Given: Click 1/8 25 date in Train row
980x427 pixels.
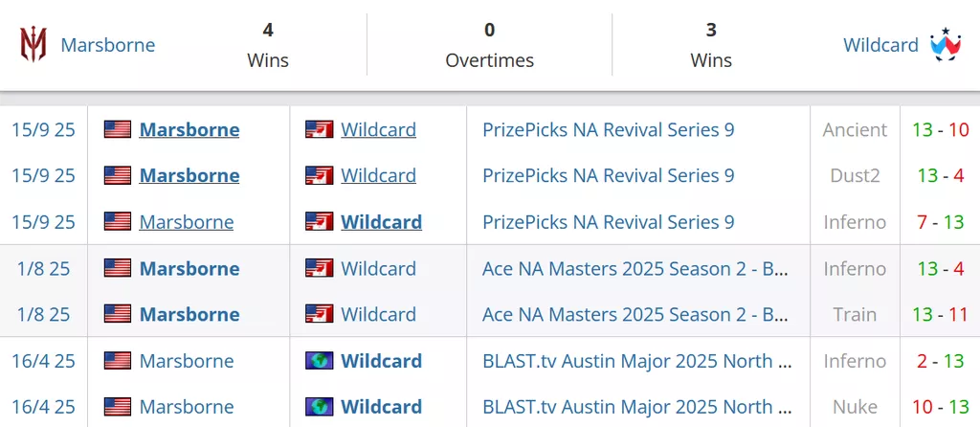Looking at the screenshot, I should click(44, 314).
